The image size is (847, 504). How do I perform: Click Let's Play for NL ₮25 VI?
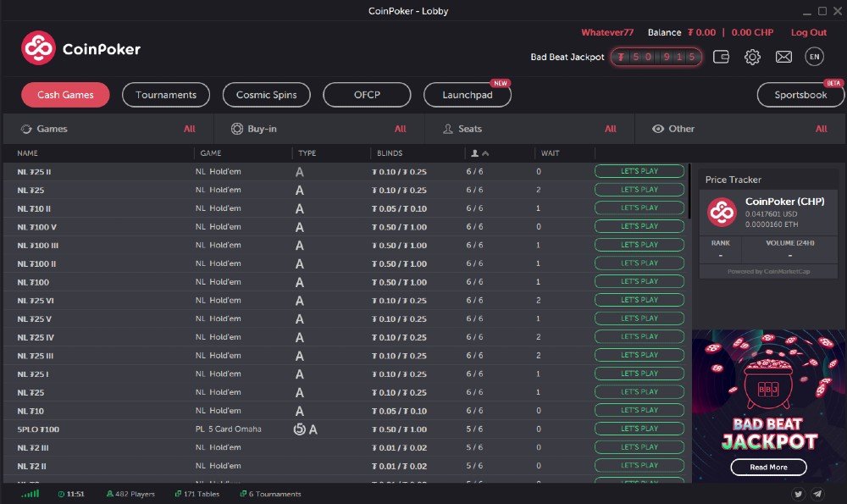[x=639, y=300]
